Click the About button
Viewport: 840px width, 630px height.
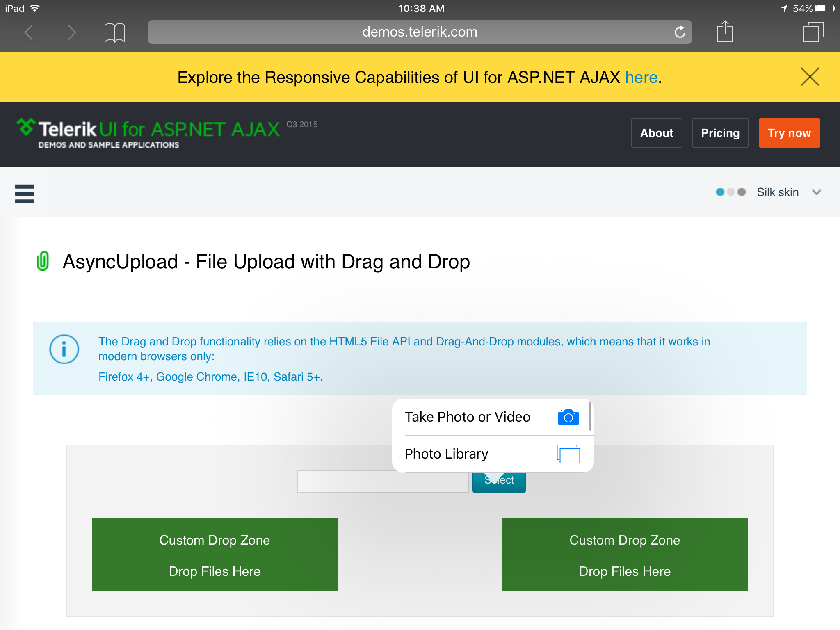(x=656, y=133)
